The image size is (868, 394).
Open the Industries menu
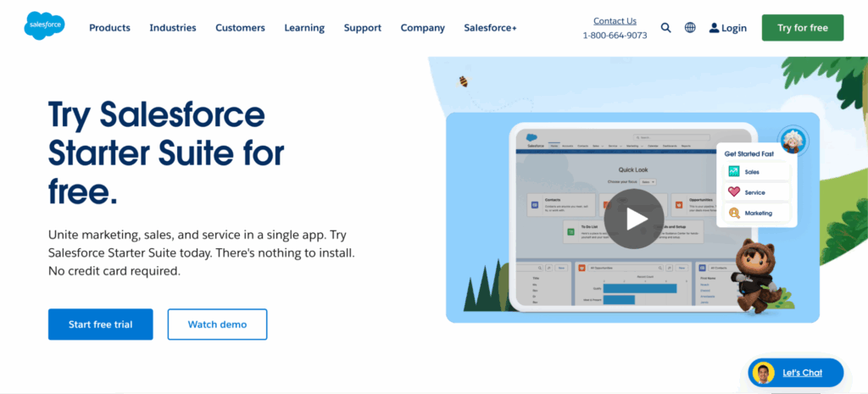(173, 28)
